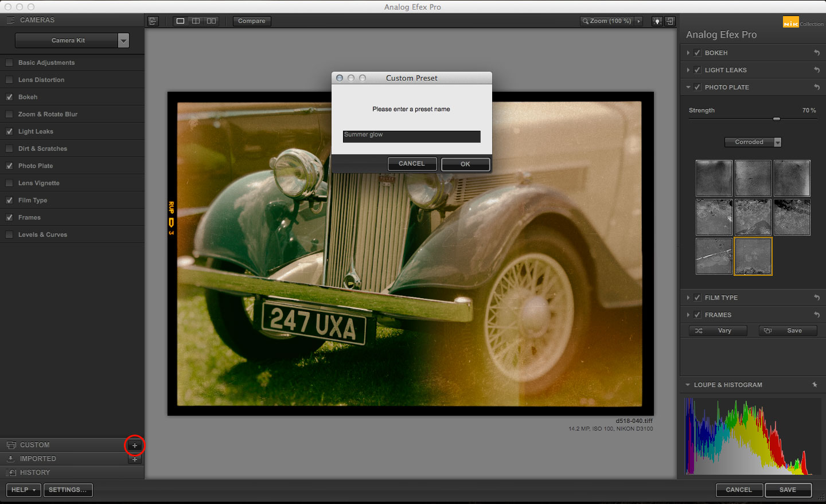This screenshot has height=504, width=826.
Task: Open the HELP menu
Action: (x=24, y=490)
